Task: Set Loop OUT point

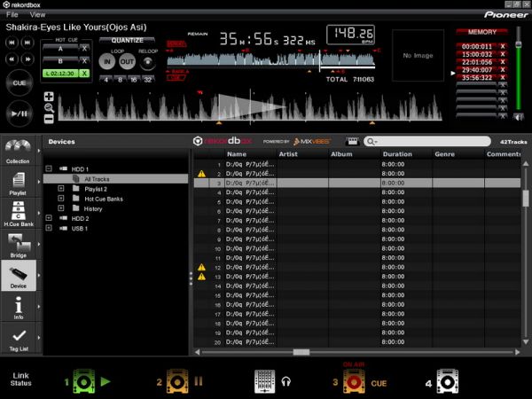Action: pyautogui.click(x=127, y=62)
